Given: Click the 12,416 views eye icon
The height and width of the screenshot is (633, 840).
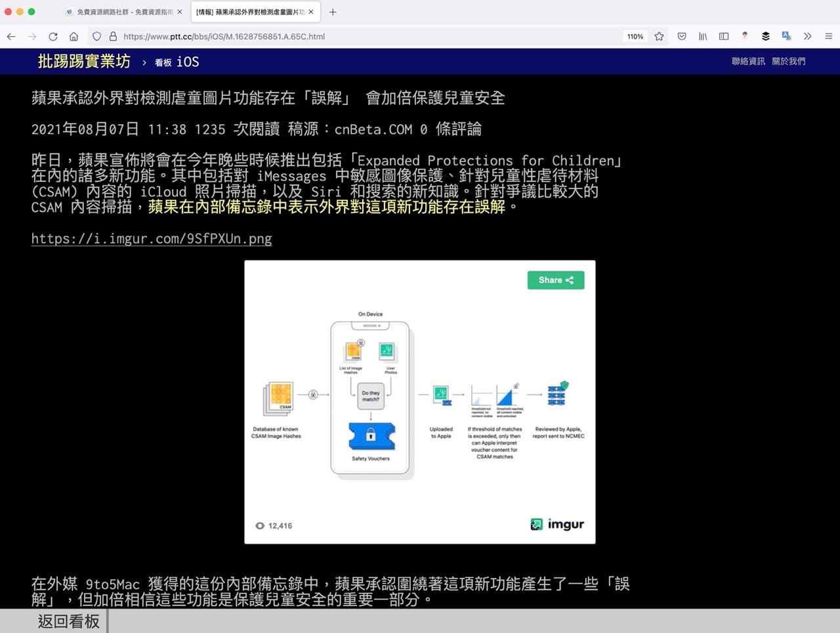Looking at the screenshot, I should pyautogui.click(x=260, y=526).
